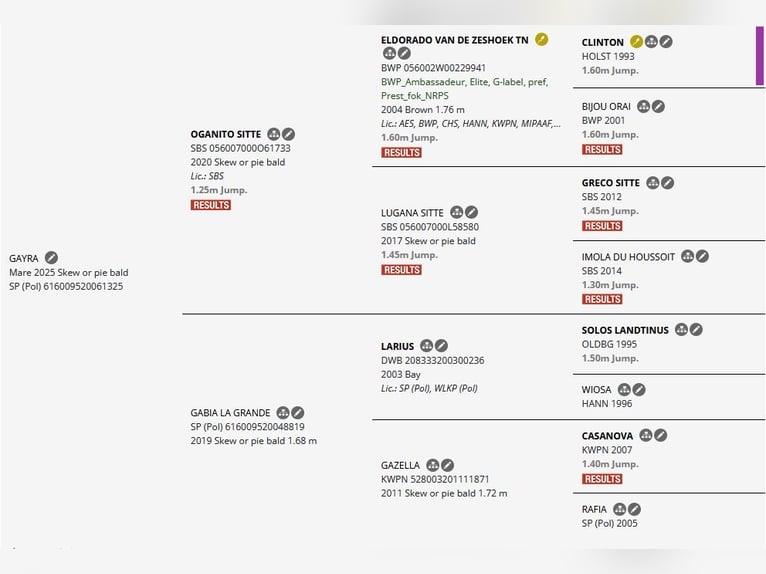Show results for Oganito Sitte
This screenshot has width=766, height=574.
click(210, 205)
